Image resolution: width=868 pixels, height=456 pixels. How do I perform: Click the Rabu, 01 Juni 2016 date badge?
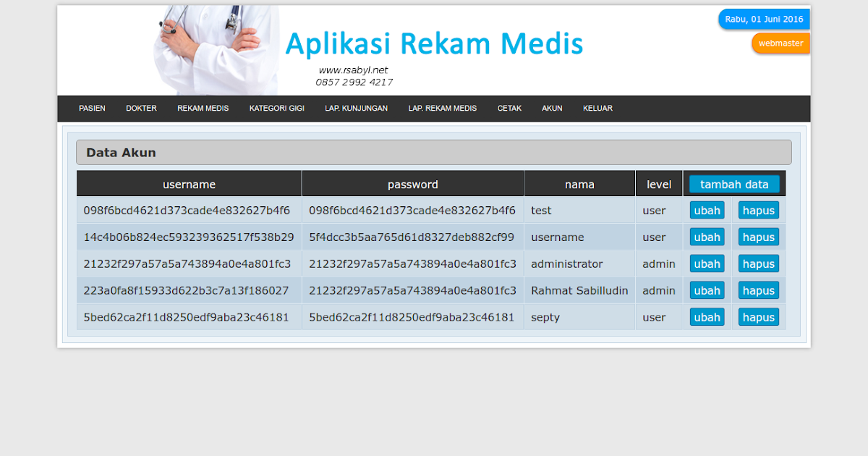coord(764,19)
